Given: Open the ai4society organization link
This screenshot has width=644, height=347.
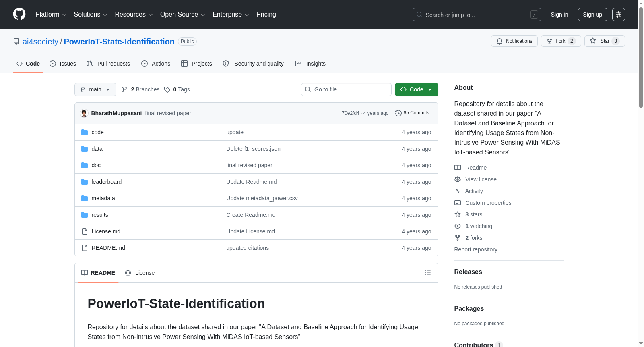Looking at the screenshot, I should click(x=40, y=42).
